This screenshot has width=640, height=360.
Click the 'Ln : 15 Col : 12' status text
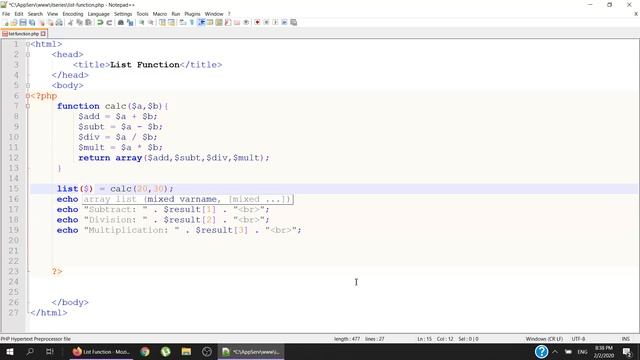(436, 339)
